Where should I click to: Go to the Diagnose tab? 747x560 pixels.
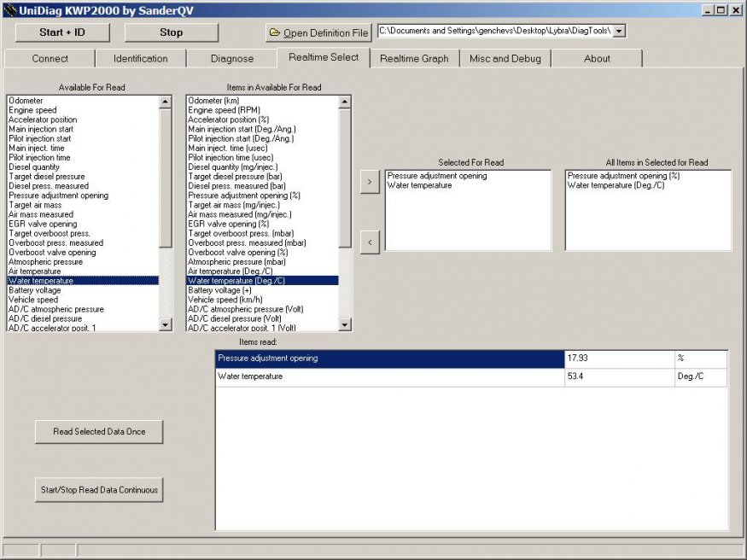[x=232, y=59]
